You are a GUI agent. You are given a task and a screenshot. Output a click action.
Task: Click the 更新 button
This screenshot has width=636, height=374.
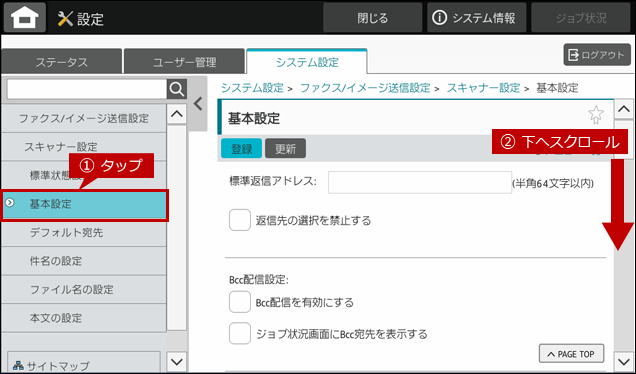286,149
